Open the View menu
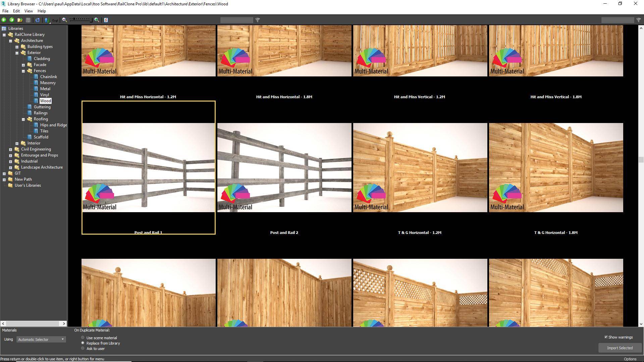644x362 pixels. pyautogui.click(x=29, y=11)
